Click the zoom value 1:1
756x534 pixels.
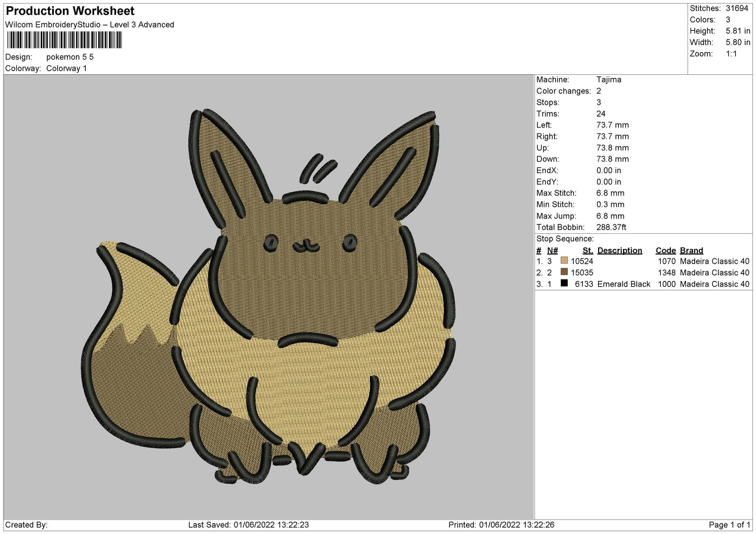(731, 54)
